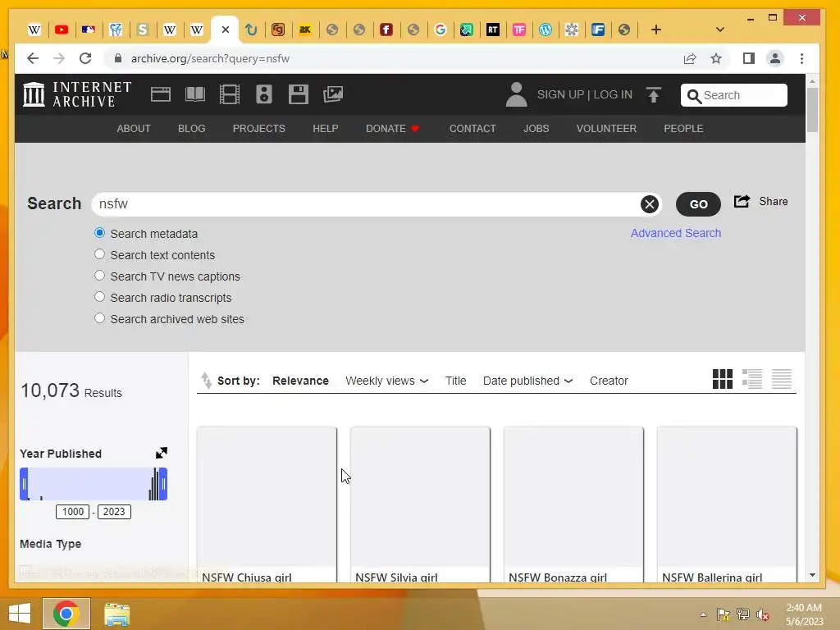Switch to tile grid view
840x630 pixels.
click(x=723, y=379)
